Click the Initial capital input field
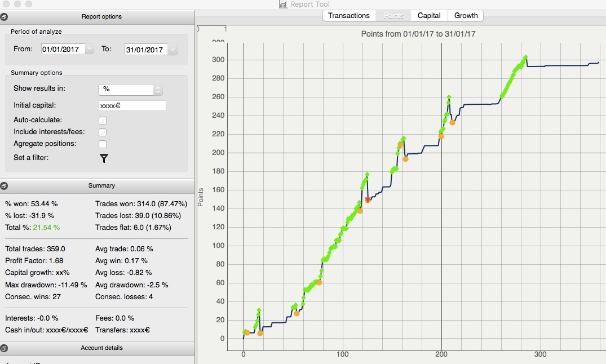Image resolution: width=606 pixels, height=364 pixels. (x=132, y=106)
